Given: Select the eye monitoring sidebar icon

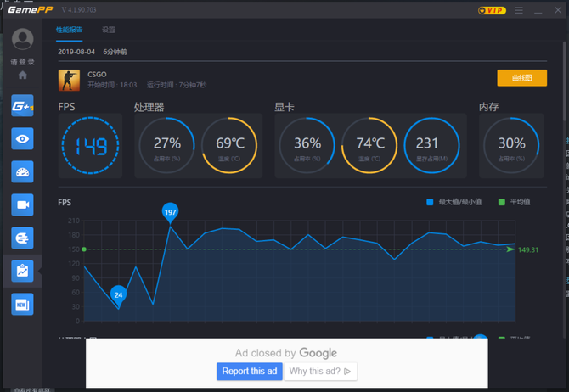Looking at the screenshot, I should click(x=22, y=139).
